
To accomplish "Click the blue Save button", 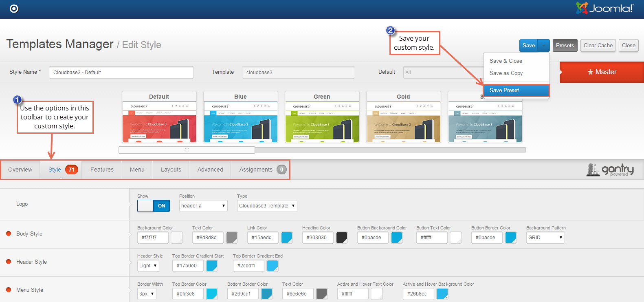I will [x=529, y=46].
